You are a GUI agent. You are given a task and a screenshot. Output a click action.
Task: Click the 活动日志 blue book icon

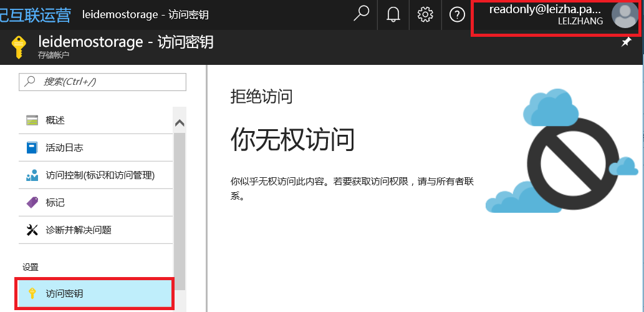tap(32, 147)
